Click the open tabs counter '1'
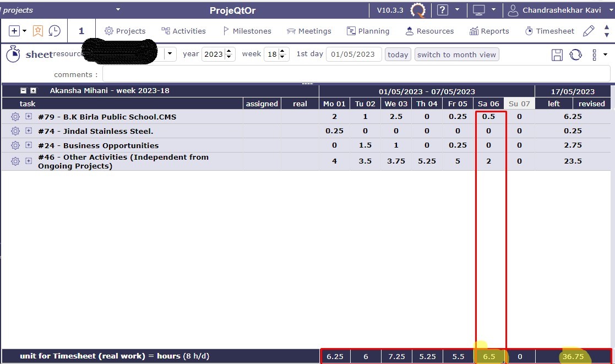The height and width of the screenshot is (364, 615). pyautogui.click(x=81, y=31)
